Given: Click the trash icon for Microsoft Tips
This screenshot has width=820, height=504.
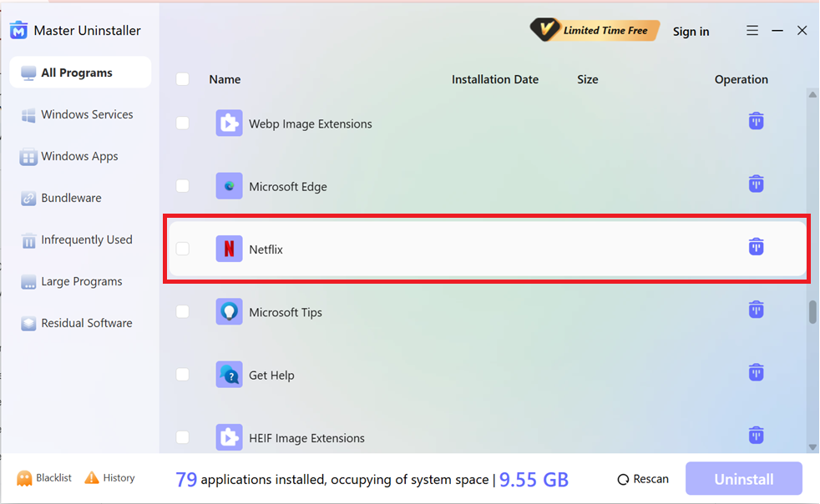Looking at the screenshot, I should [x=756, y=310].
